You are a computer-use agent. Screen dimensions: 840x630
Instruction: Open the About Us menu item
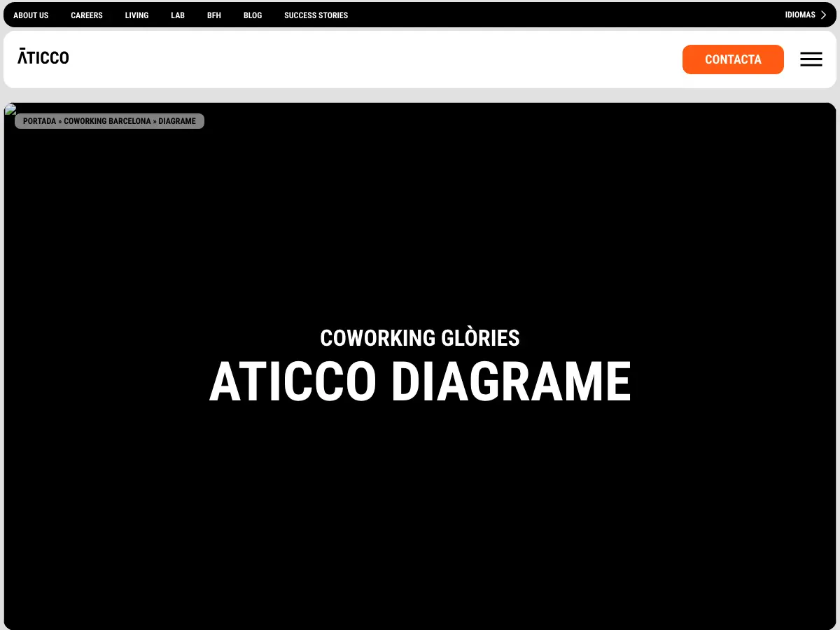point(31,15)
